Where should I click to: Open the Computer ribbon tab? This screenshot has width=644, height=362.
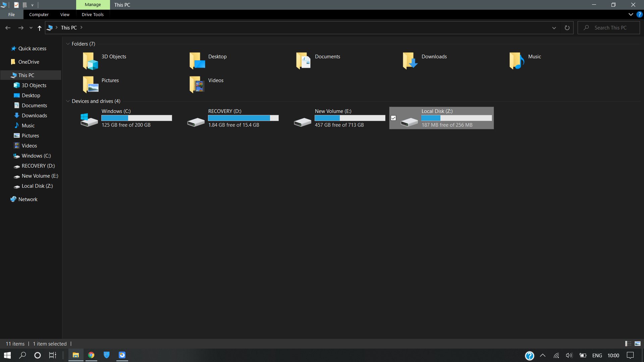click(39, 14)
